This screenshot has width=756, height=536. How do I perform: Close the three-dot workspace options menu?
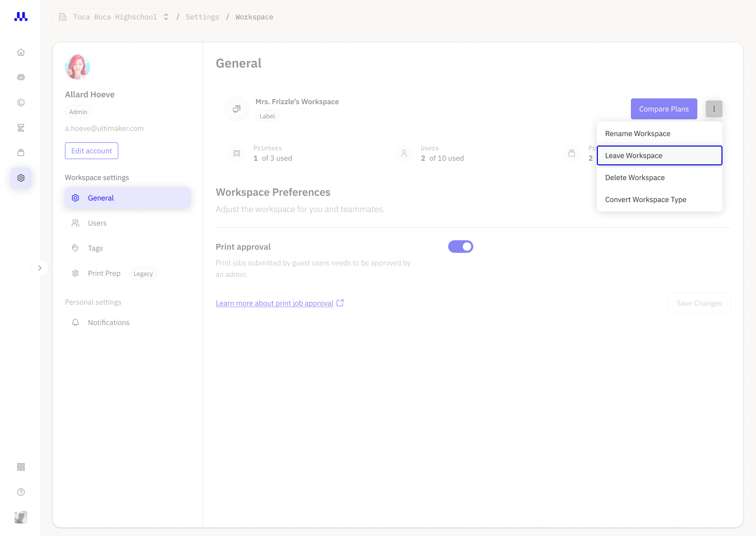click(714, 109)
